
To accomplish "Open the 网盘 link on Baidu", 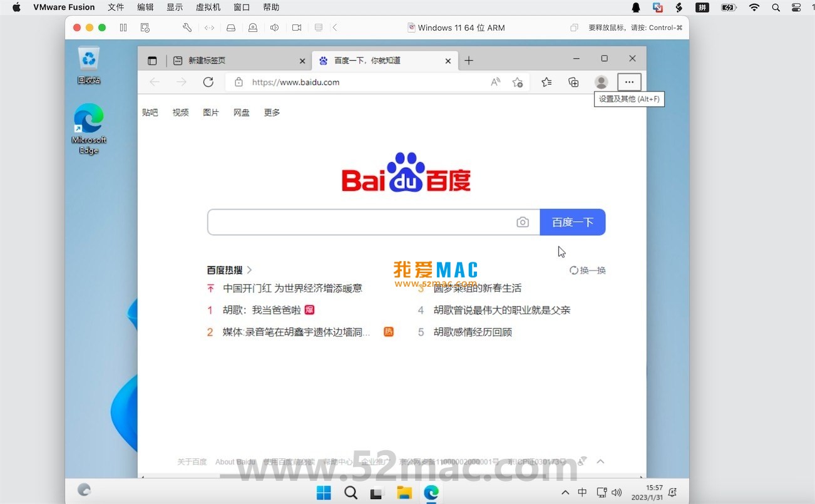I will (x=242, y=113).
